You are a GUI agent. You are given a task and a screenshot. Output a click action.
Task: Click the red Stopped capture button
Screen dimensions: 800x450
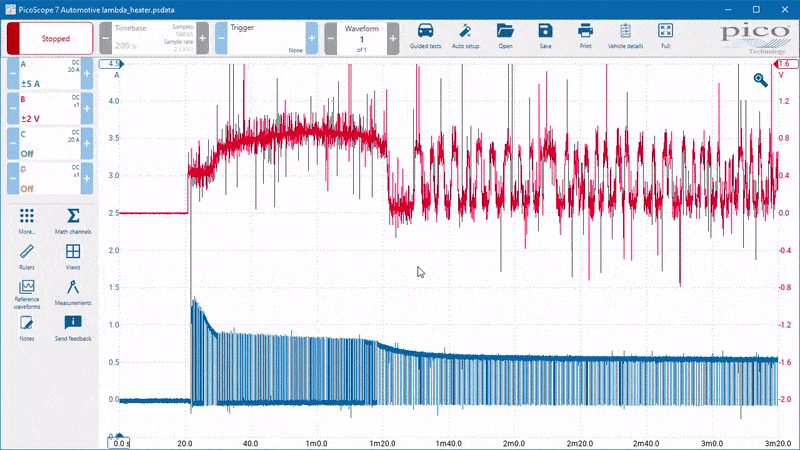pos(50,38)
